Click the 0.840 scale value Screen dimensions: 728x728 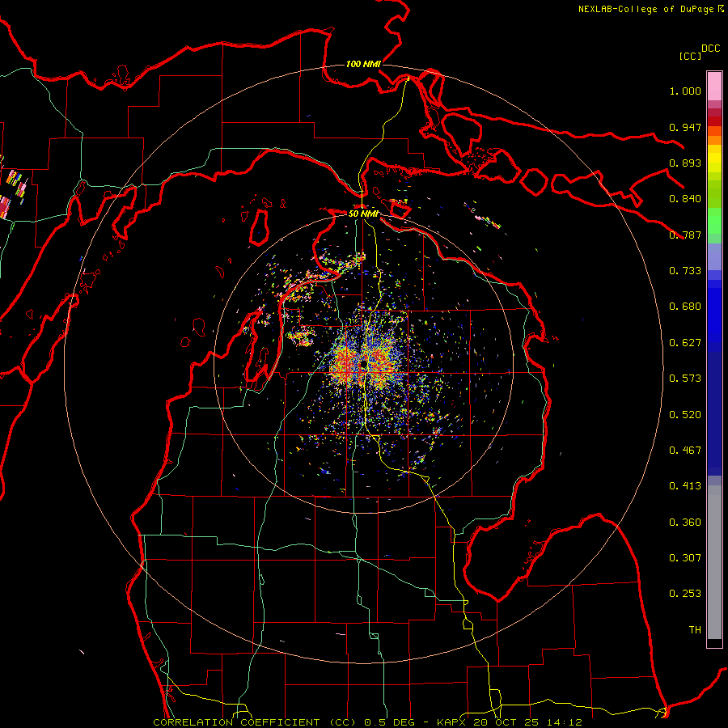pos(685,199)
